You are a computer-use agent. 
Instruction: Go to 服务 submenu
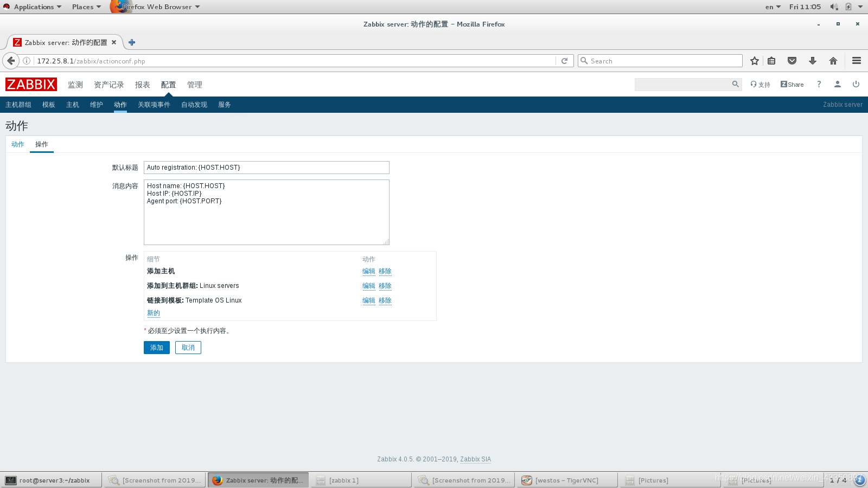pyautogui.click(x=225, y=105)
